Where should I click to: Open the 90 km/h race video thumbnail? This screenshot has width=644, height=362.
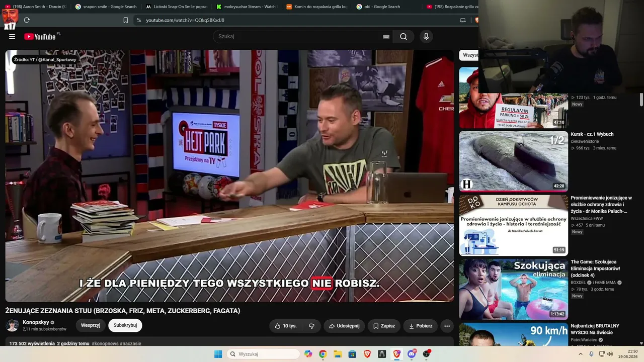(514, 334)
